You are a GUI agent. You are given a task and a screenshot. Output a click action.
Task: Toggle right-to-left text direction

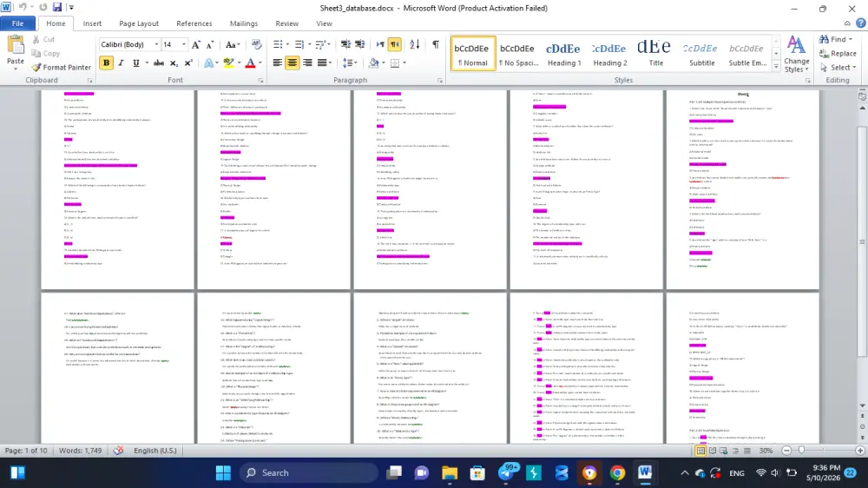point(395,44)
